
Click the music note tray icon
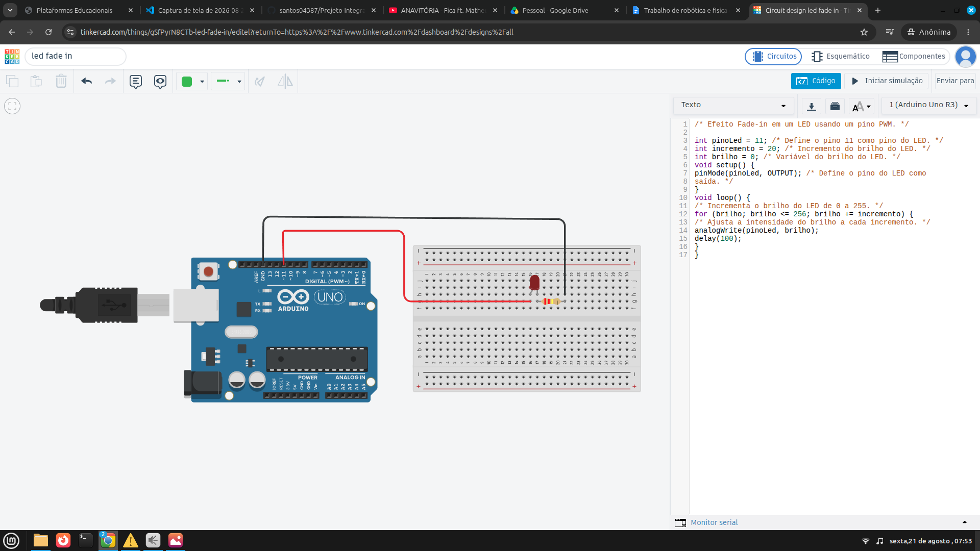coord(880,541)
